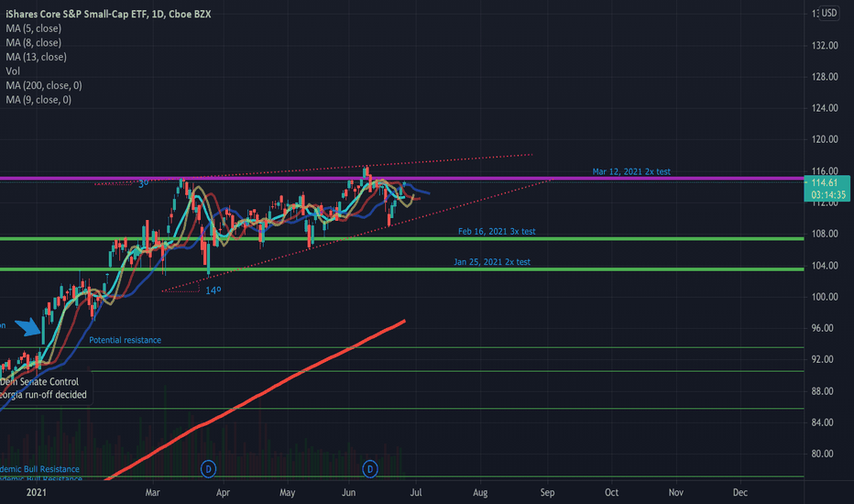
Task: Click the 'Potential resistance' label
Action: point(125,340)
